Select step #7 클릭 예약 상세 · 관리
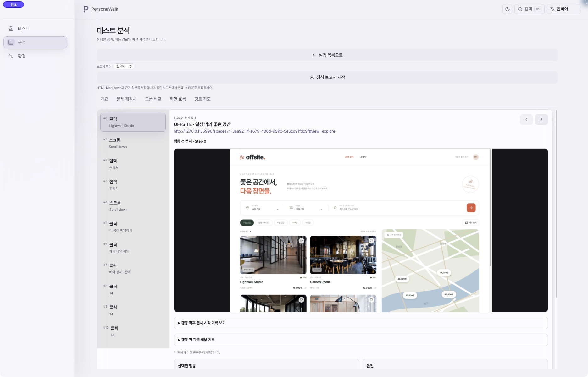 click(x=133, y=269)
